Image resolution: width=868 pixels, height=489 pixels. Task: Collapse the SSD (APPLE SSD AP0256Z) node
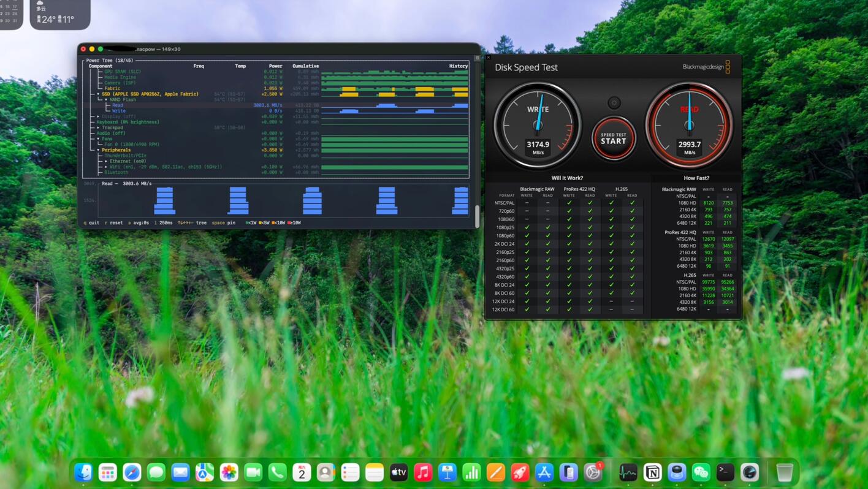point(99,94)
